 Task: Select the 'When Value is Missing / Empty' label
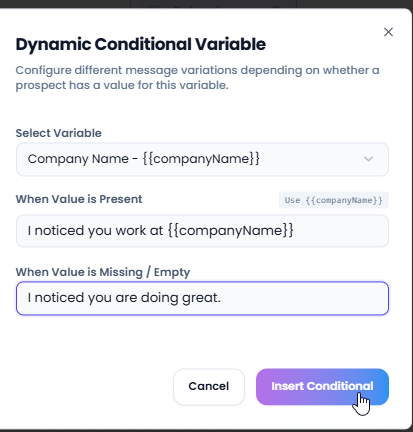coord(103,272)
